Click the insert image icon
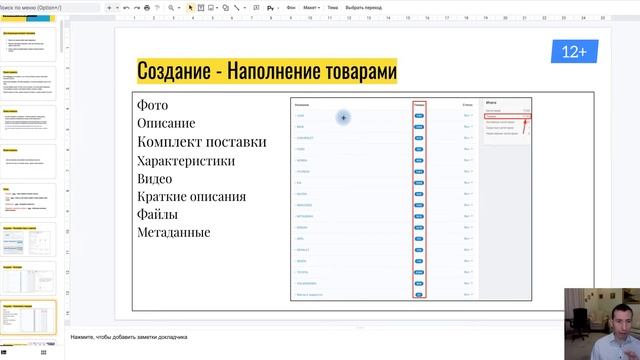This screenshot has height=360, width=640. point(211,8)
